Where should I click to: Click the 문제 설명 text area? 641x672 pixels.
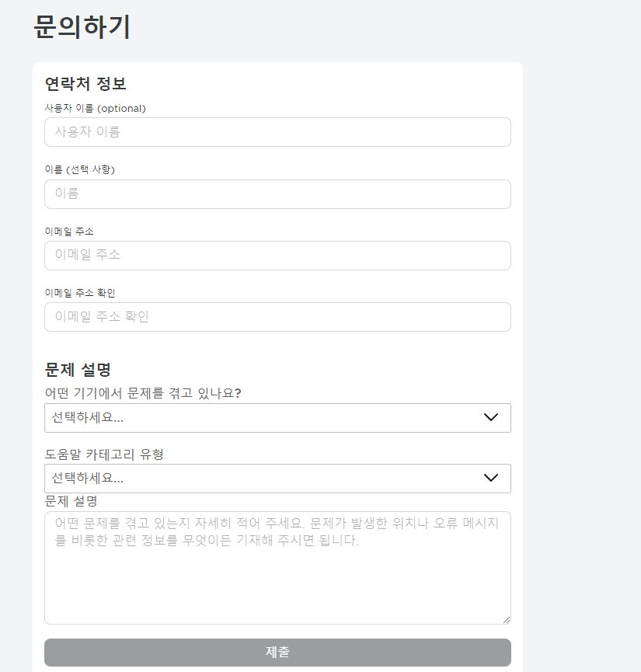[277, 568]
